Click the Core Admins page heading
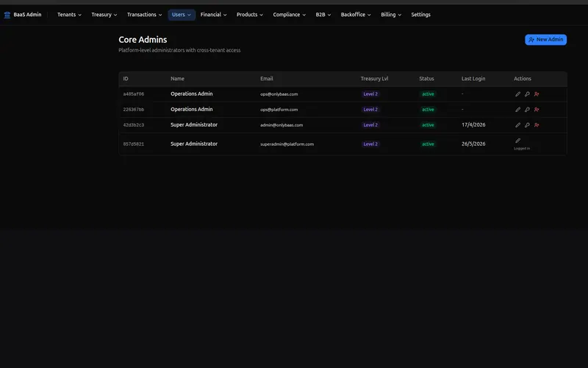The image size is (588, 368). (x=143, y=40)
